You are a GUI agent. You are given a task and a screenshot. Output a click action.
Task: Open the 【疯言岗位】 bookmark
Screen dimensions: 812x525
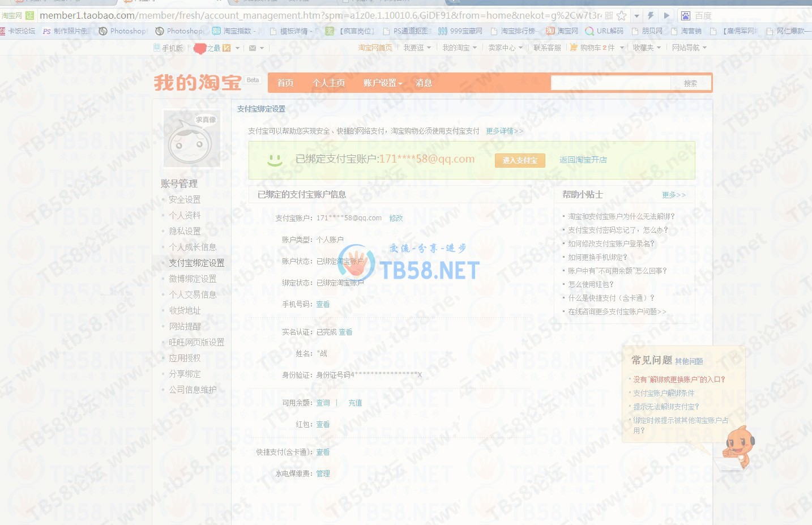pos(350,31)
